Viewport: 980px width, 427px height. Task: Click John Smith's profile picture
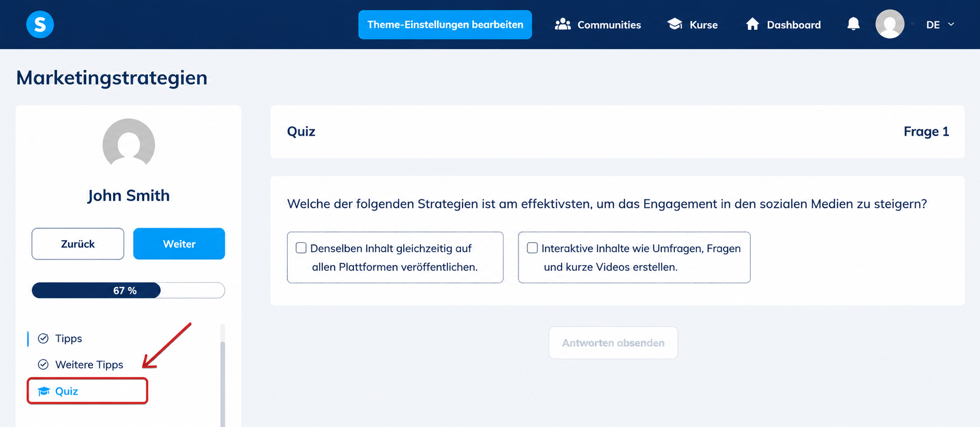(x=129, y=143)
